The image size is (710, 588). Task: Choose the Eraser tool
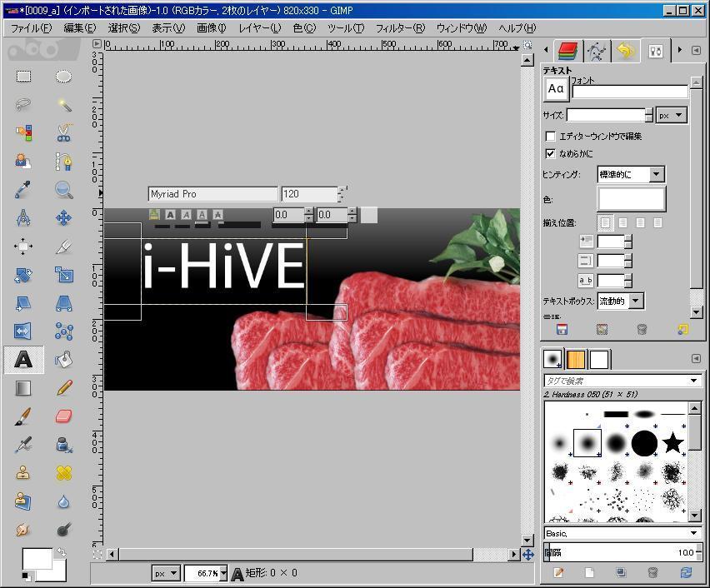click(64, 416)
